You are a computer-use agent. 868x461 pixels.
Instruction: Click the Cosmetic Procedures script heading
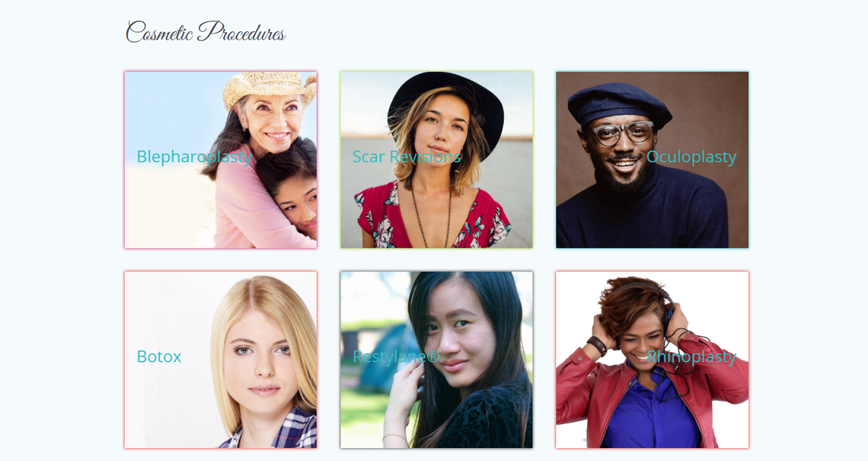pos(206,32)
